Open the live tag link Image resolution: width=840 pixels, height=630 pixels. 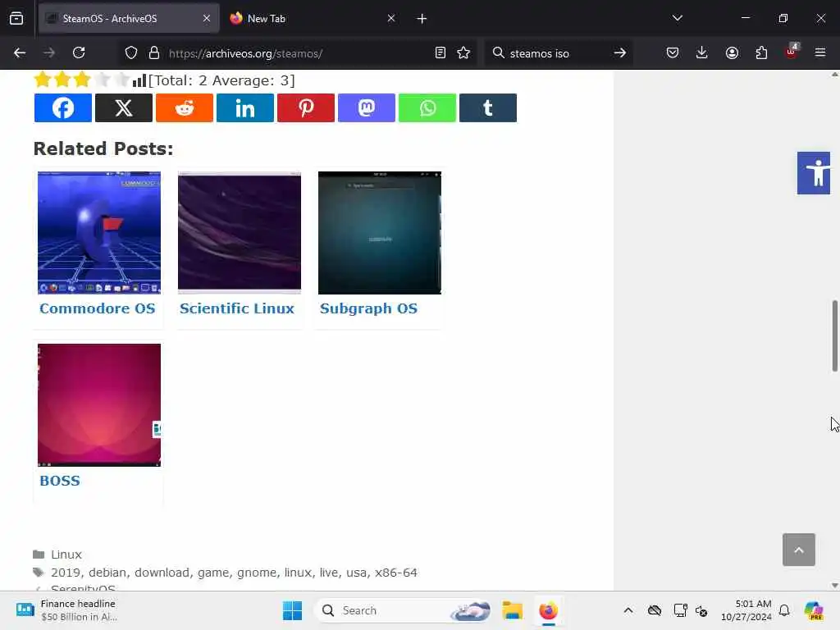(329, 573)
